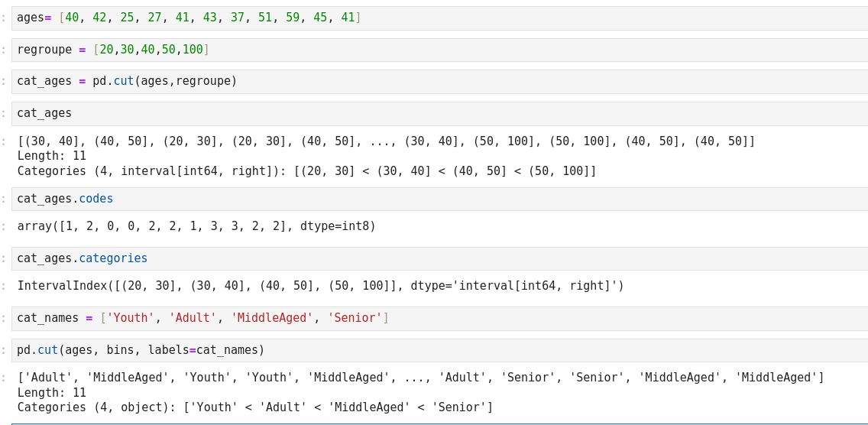This screenshot has height=425, width=868.
Task: Click the IntervalIndex output text
Action: coord(320,286)
